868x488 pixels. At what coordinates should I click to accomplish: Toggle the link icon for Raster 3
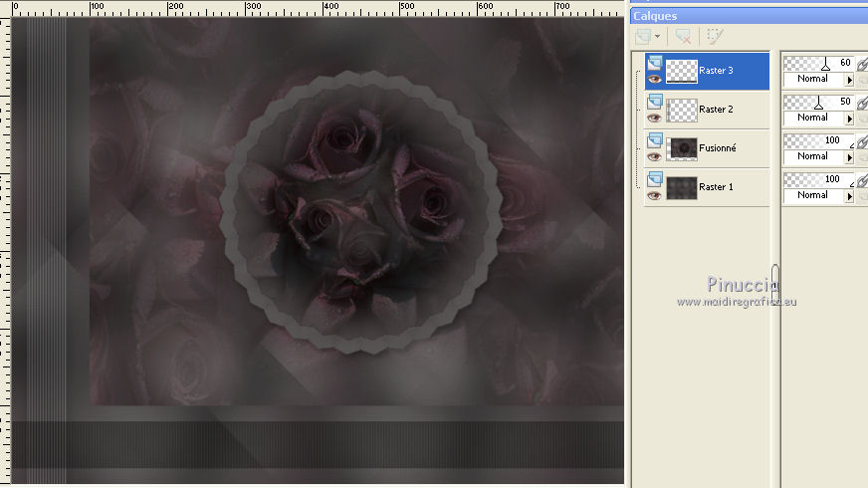pyautogui.click(x=862, y=65)
